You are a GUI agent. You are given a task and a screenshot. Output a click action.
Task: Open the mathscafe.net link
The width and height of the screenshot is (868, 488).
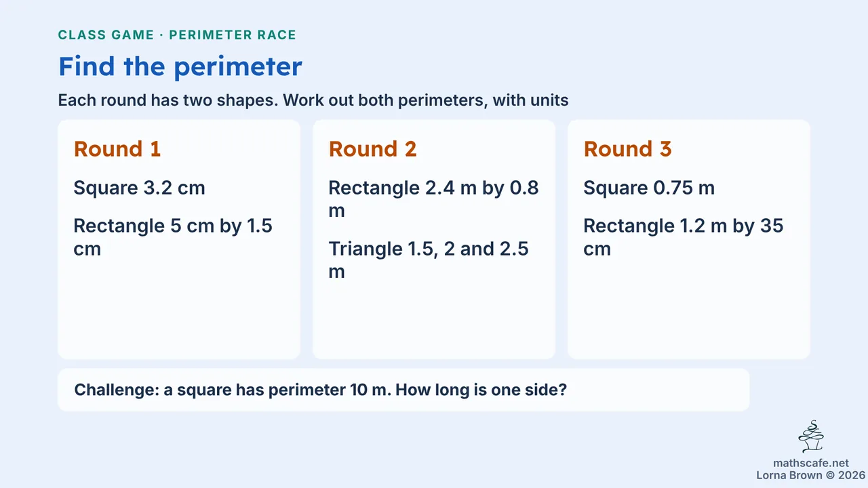811,463
